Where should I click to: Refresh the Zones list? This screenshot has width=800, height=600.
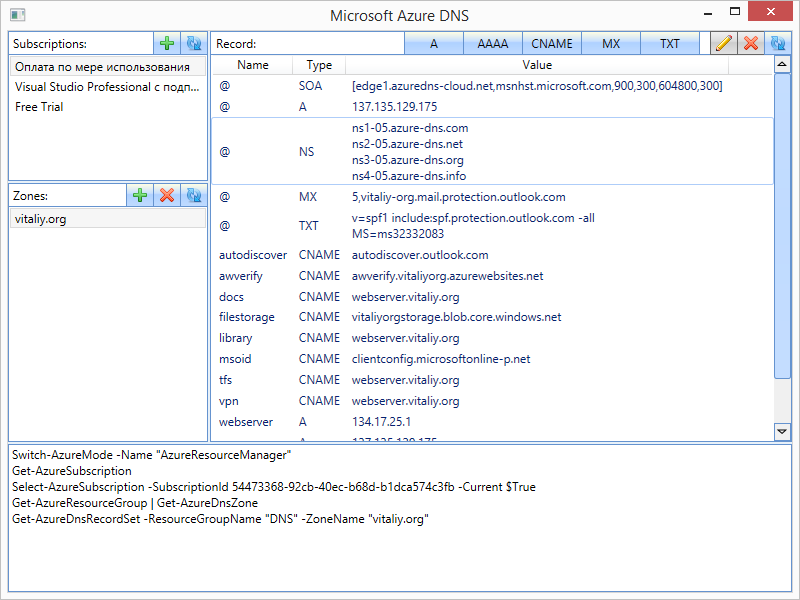click(194, 196)
